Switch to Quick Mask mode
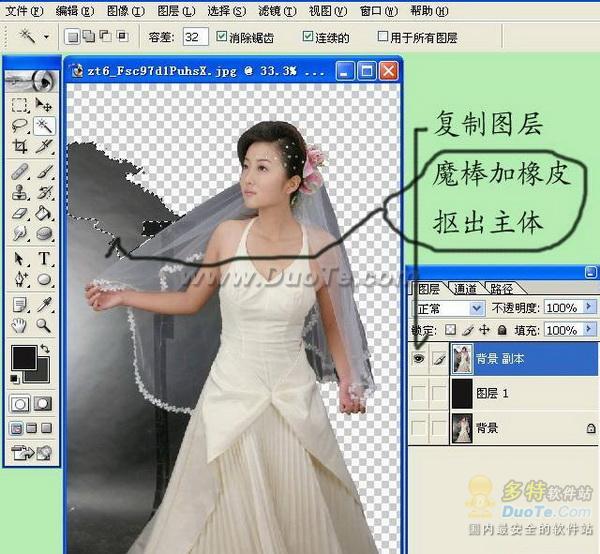The width and height of the screenshot is (600, 554). point(43,404)
